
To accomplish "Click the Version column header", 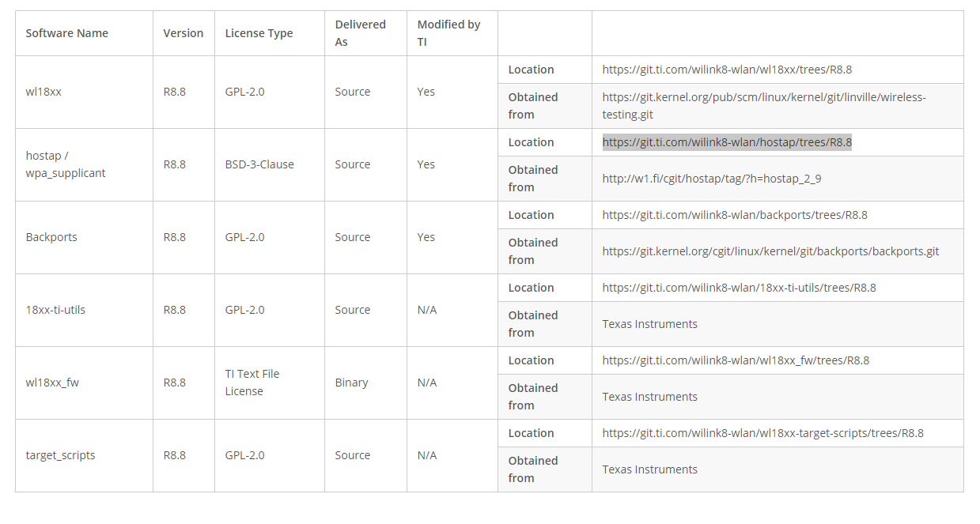I will [184, 33].
